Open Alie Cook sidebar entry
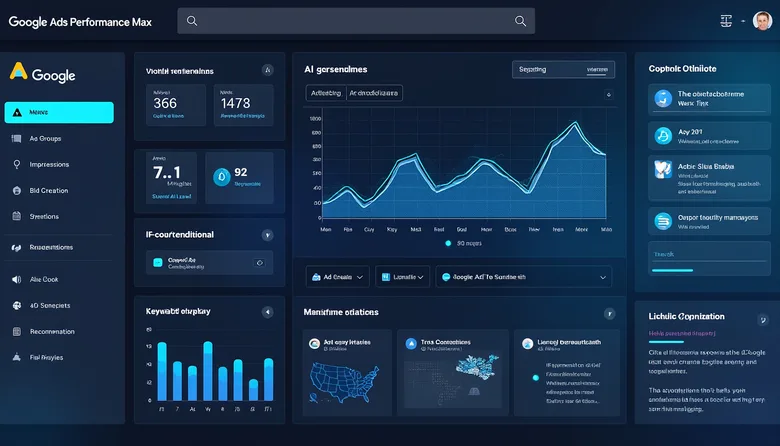780x446 pixels. point(44,279)
